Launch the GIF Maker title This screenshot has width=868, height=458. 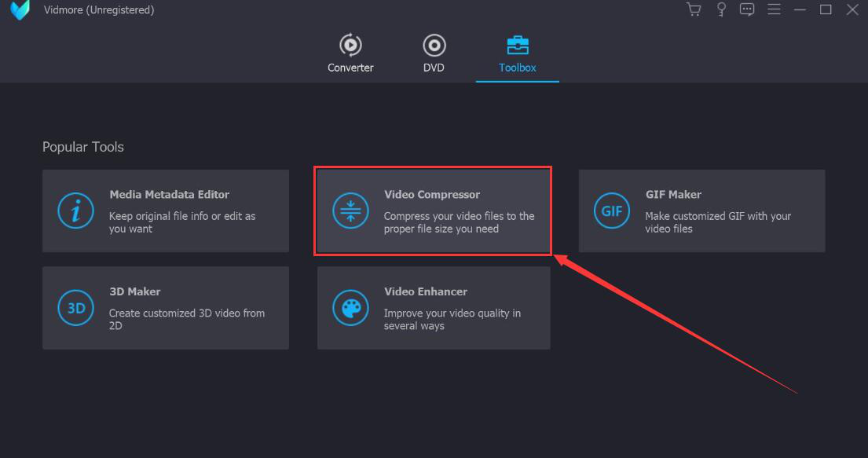(x=673, y=194)
